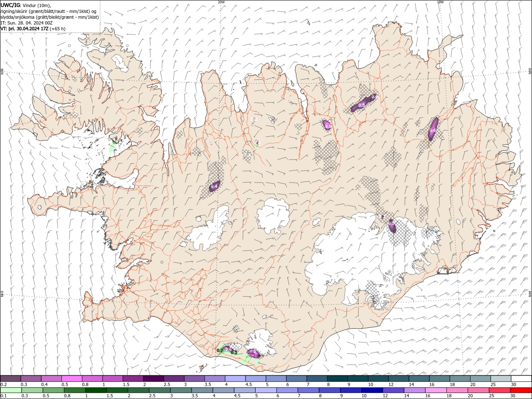This screenshot has height=399, width=532.
Task: Pick the lower legend swatch starting at 4
Action: tap(223, 390)
